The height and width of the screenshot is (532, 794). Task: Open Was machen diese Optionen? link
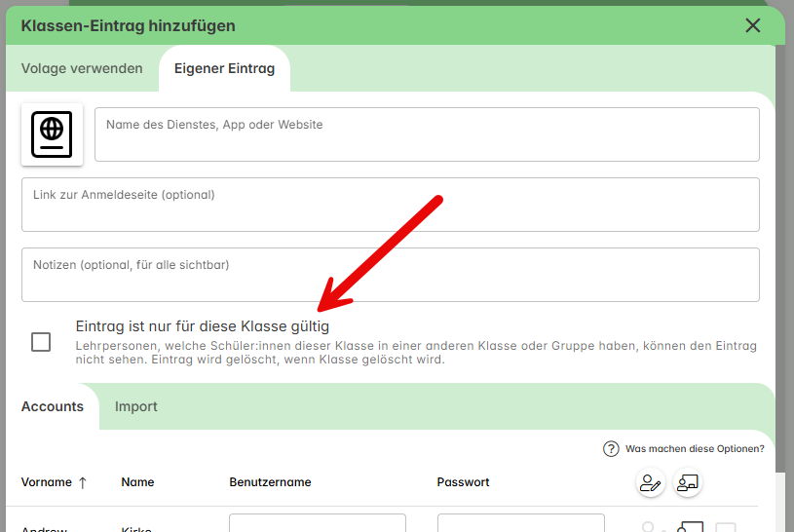click(695, 449)
